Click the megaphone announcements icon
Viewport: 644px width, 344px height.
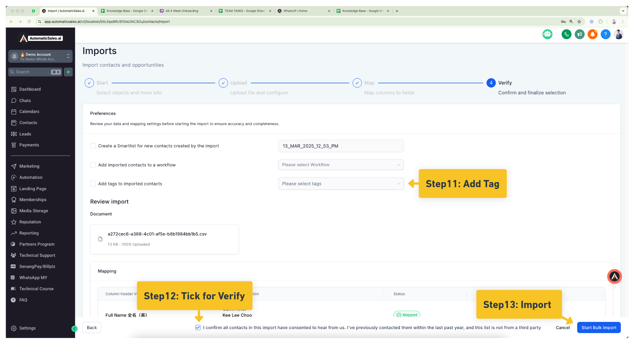(x=579, y=35)
